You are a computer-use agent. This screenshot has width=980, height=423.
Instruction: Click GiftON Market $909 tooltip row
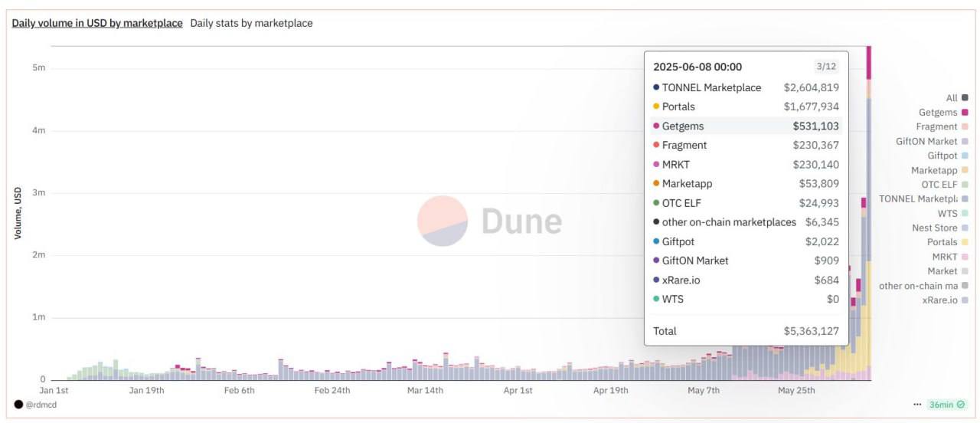746,261
